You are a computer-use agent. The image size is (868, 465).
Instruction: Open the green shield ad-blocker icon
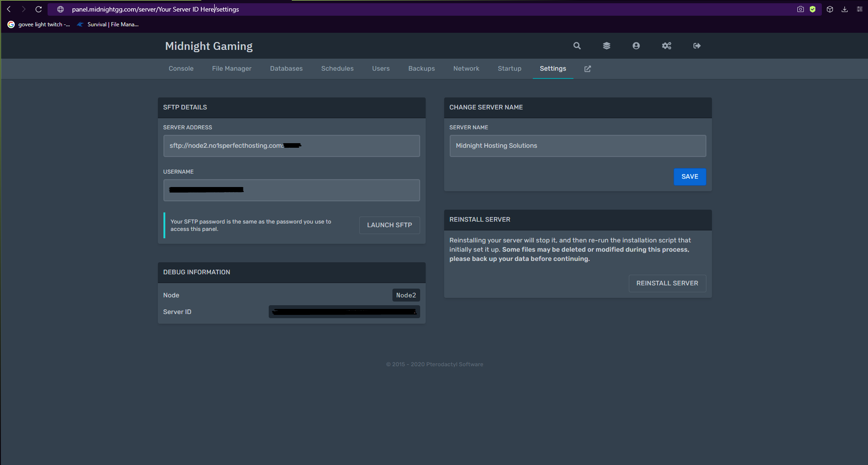[x=813, y=9]
